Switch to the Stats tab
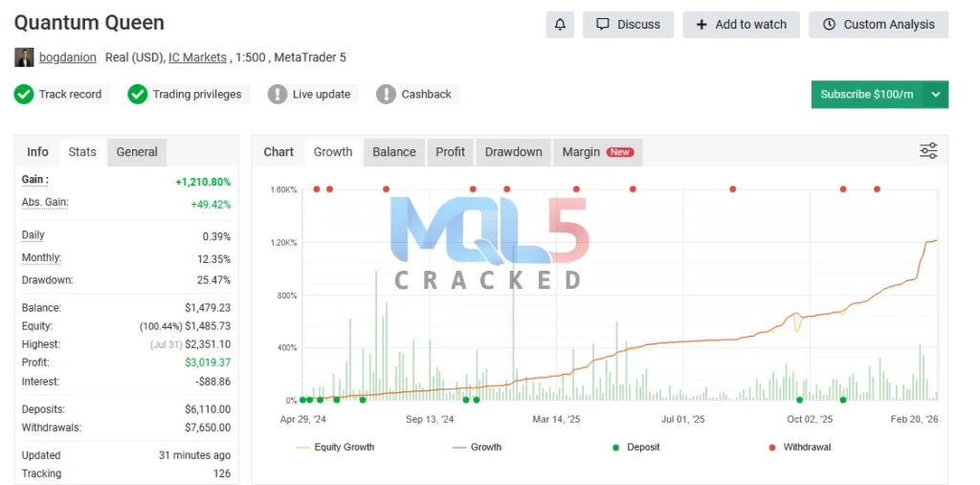Viewport: 980px width, 485px height. point(82,152)
